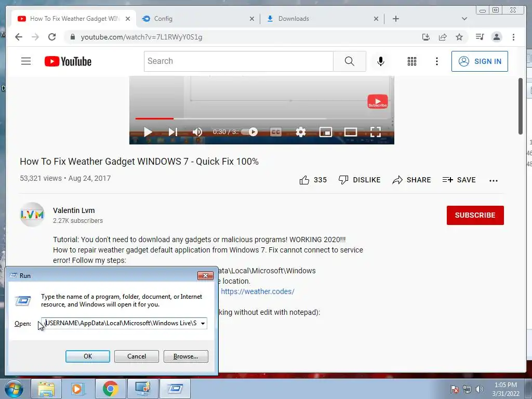Click the browser forward arrow
The height and width of the screenshot is (399, 532).
click(x=35, y=37)
